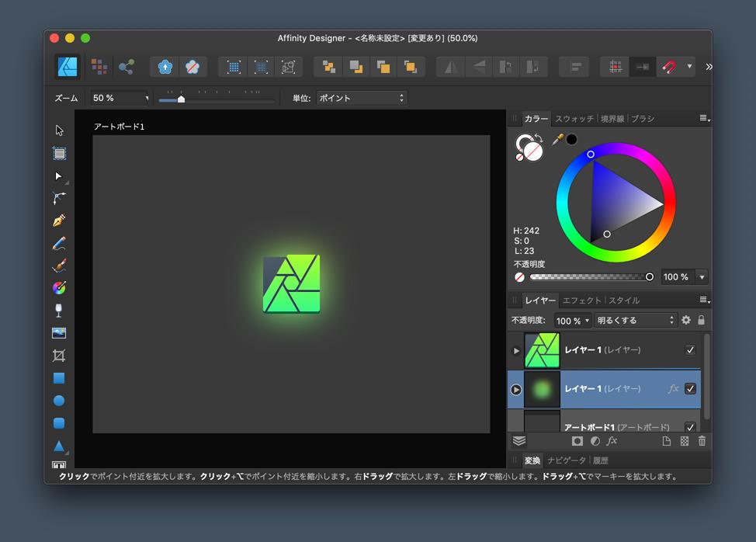Swap stroke and fill colors arrows

pyautogui.click(x=539, y=138)
